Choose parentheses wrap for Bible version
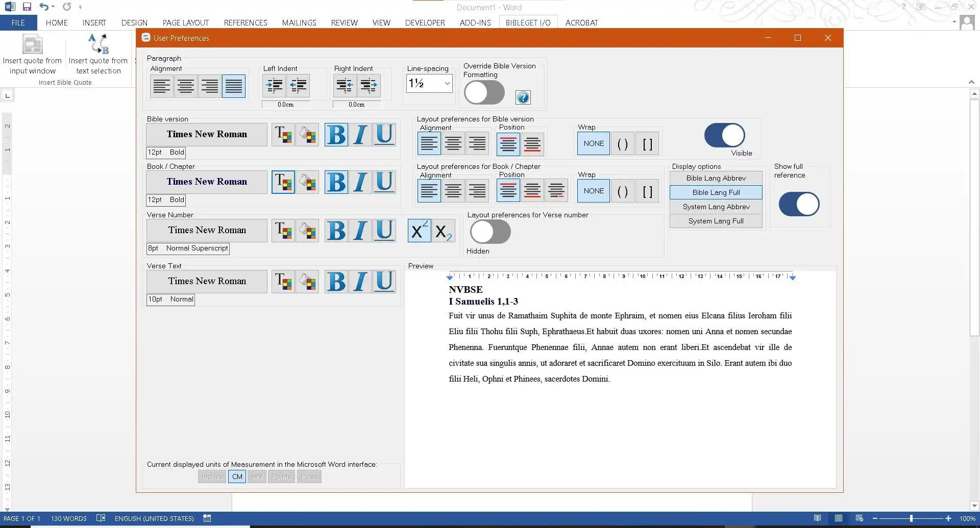980x528 pixels. [x=622, y=144]
